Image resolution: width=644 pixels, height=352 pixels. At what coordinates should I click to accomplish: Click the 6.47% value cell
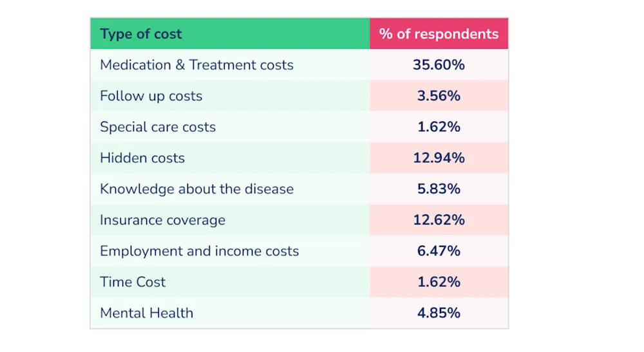(x=439, y=251)
